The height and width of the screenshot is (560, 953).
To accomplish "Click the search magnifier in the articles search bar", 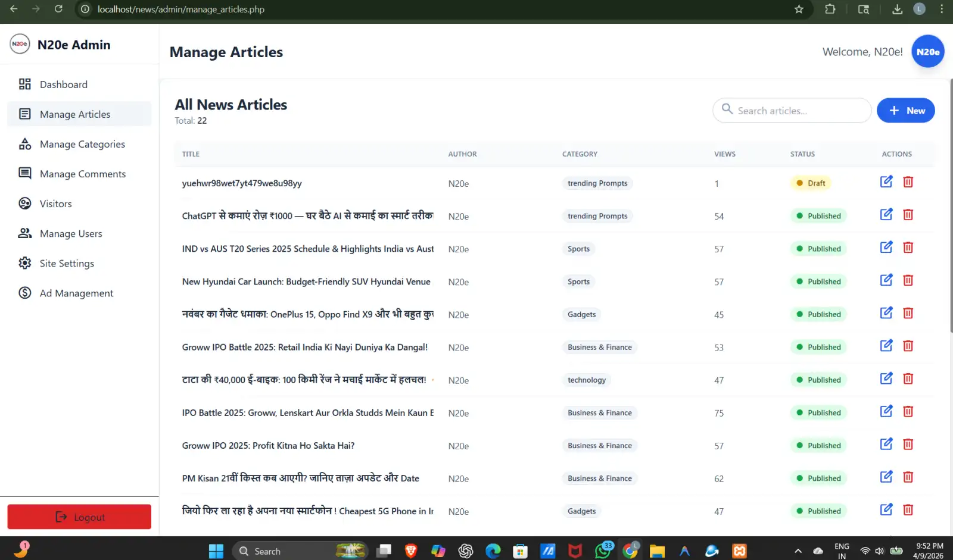I will [x=727, y=110].
